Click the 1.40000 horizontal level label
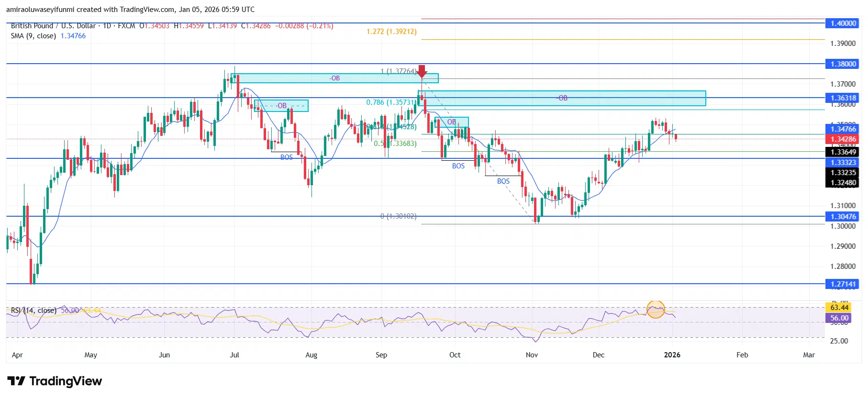Image resolution: width=868 pixels, height=399 pixels. [x=843, y=23]
